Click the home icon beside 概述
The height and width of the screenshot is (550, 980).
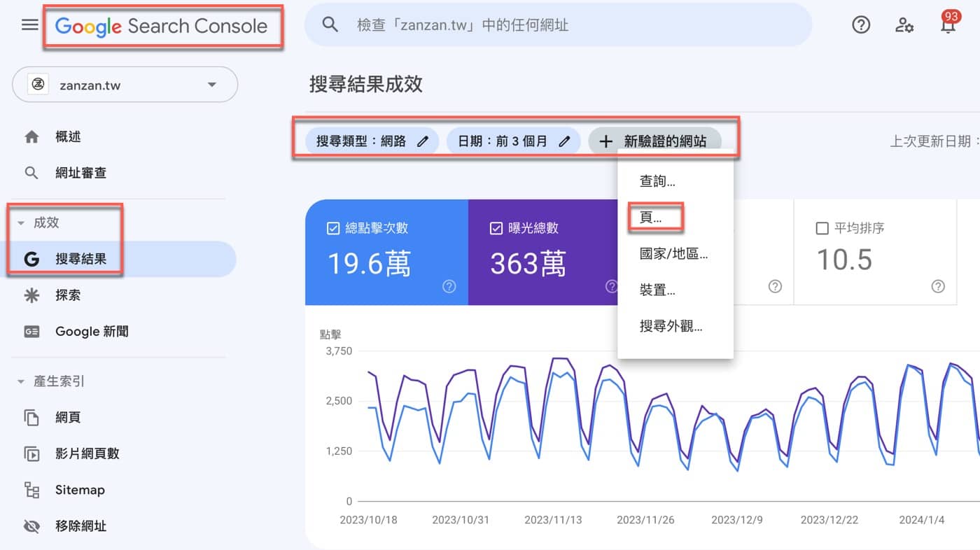tap(31, 137)
